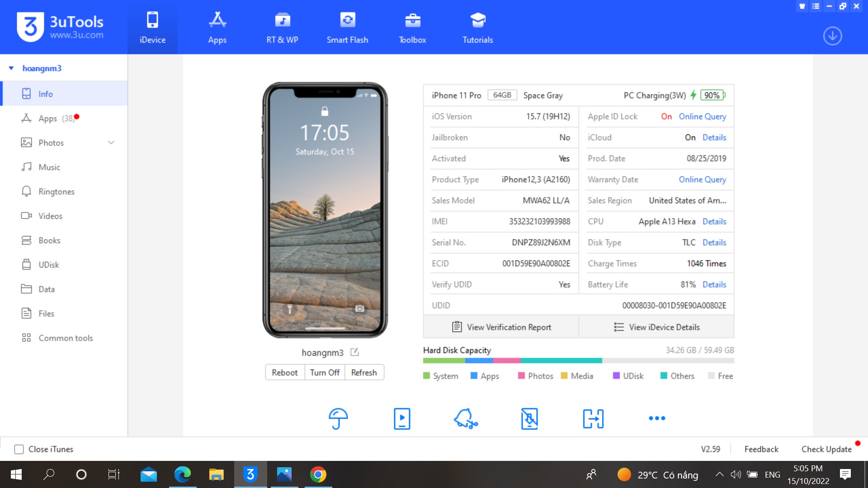Open the download manager arrow icon
This screenshot has width=868, height=488.
click(x=832, y=36)
